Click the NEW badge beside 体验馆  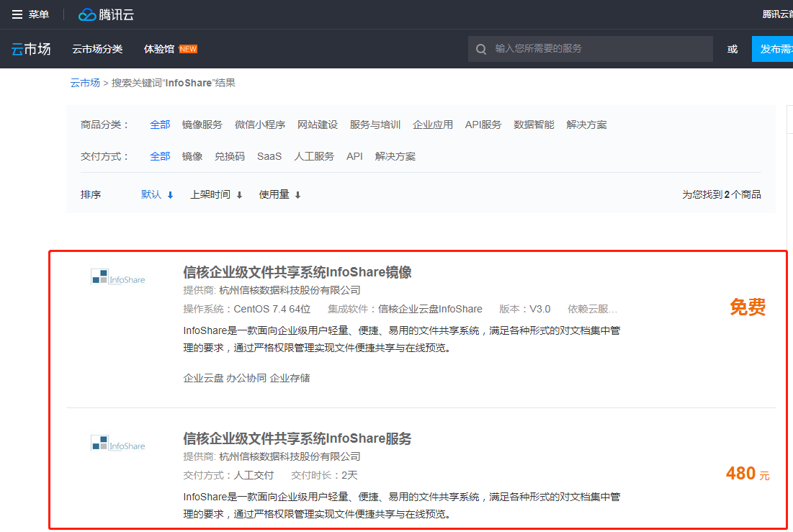(188, 49)
